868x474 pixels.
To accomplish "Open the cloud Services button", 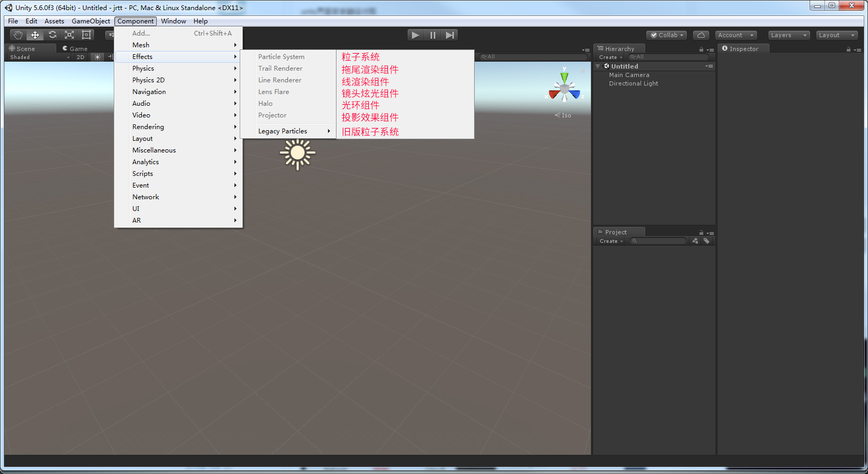I will 701,35.
